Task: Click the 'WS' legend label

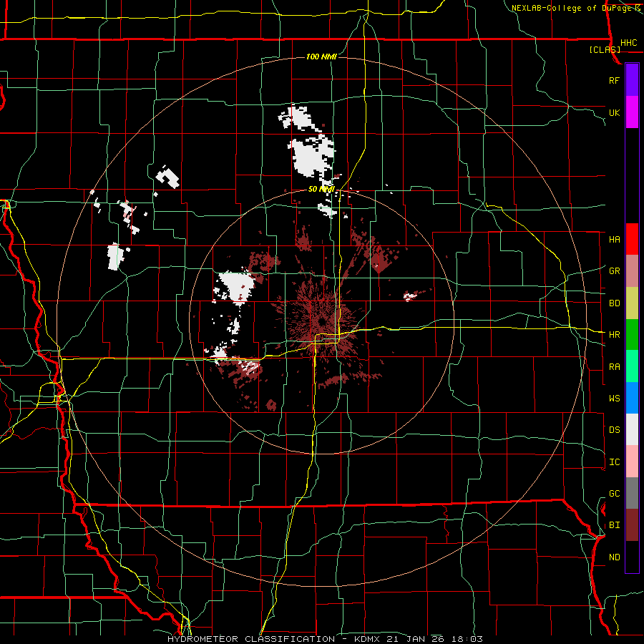Action: (x=614, y=398)
